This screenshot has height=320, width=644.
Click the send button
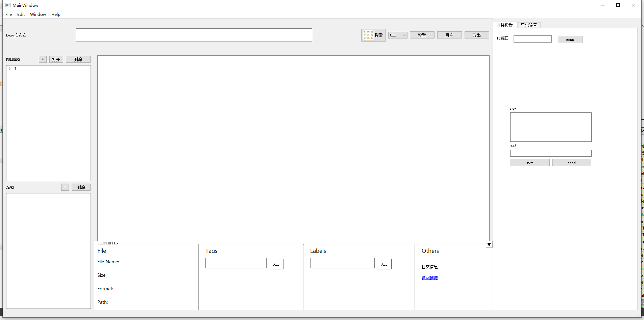(x=572, y=163)
